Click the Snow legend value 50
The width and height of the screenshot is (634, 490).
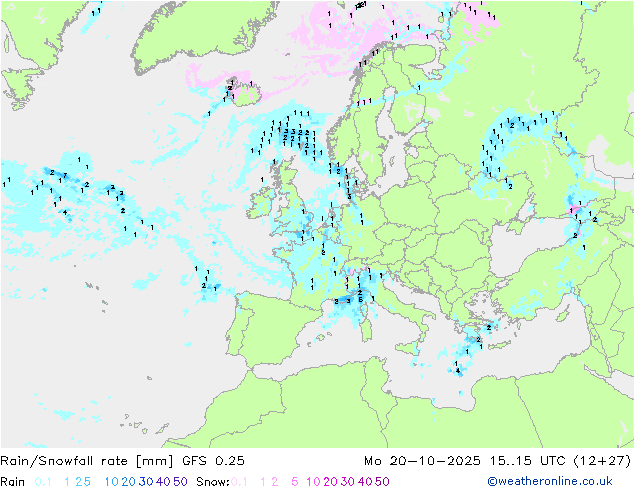[382, 482]
